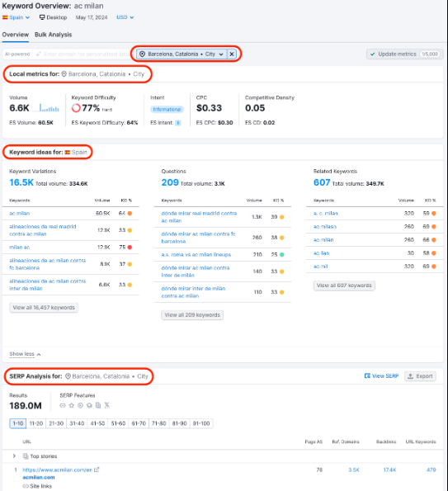Image resolution: width=448 pixels, height=491 pixels.
Task: Open the "a. c. milan" related keyword
Action: [x=326, y=213]
